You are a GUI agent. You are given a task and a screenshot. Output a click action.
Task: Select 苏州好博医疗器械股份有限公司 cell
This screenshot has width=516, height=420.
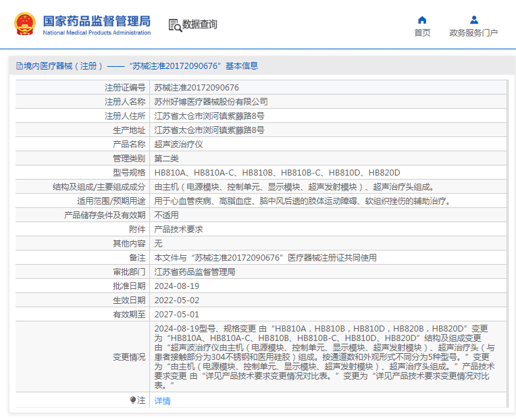[211, 102]
